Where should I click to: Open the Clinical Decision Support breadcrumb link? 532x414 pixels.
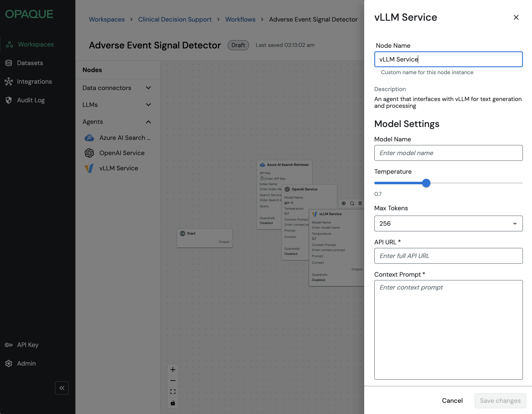pyautogui.click(x=175, y=19)
